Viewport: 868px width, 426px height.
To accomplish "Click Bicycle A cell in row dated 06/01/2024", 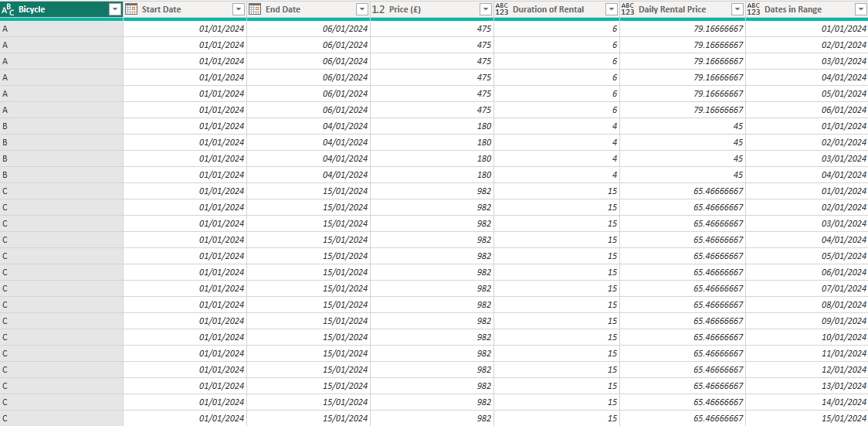I will coord(62,110).
